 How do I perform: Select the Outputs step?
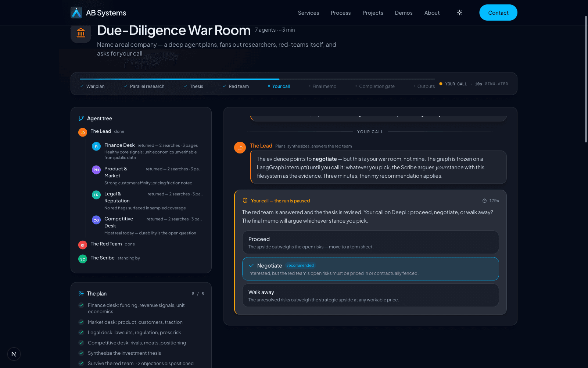click(424, 86)
